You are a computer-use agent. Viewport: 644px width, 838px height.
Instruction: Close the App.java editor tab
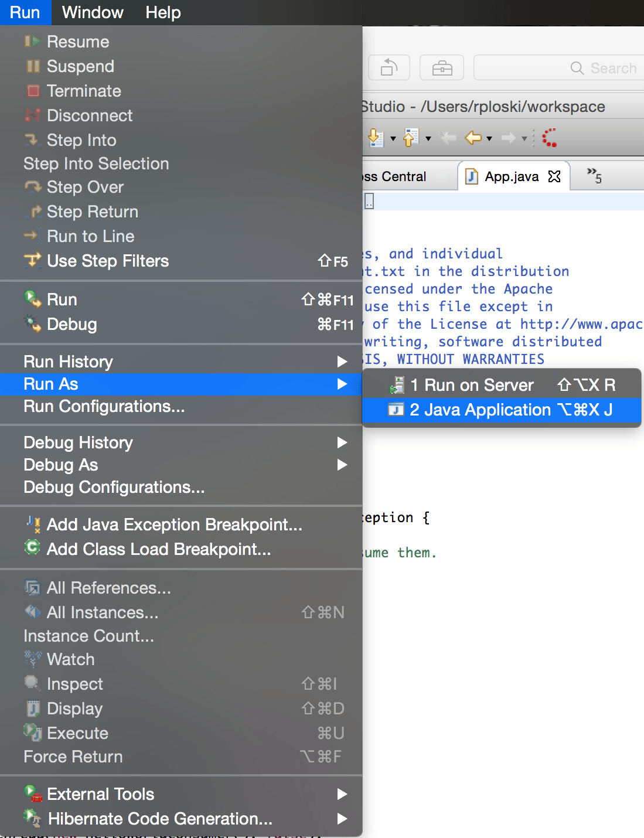[x=554, y=176]
